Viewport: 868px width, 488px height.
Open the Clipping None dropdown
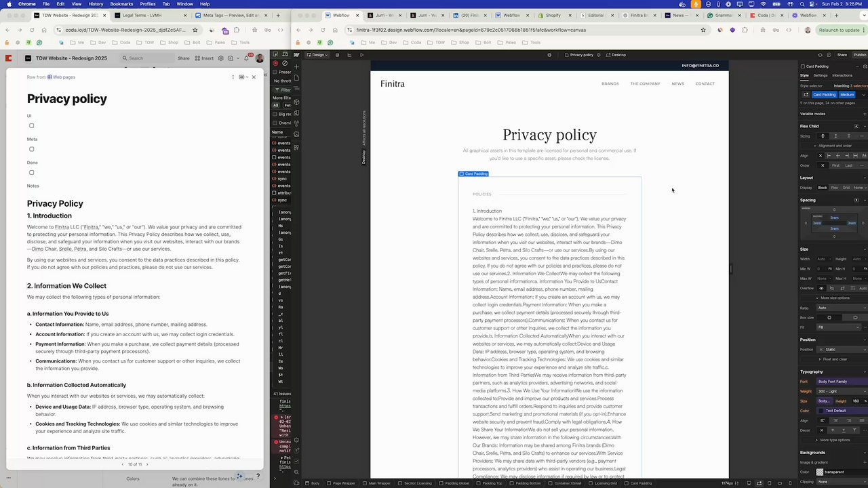click(841, 482)
